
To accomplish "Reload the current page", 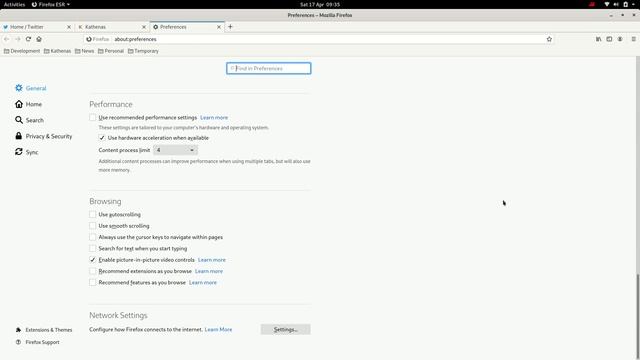I will click(x=28, y=39).
